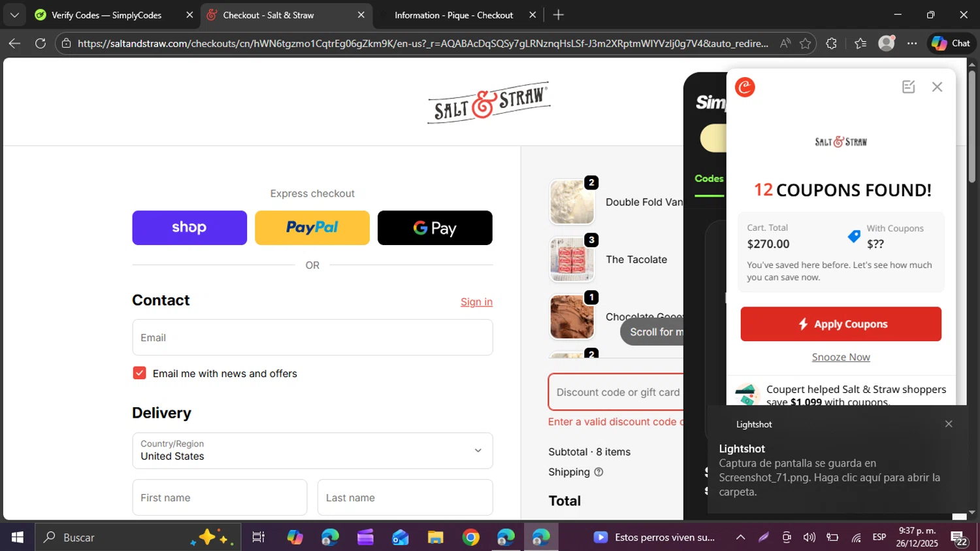Click the browser back arrow
980x551 pixels.
[14, 43]
